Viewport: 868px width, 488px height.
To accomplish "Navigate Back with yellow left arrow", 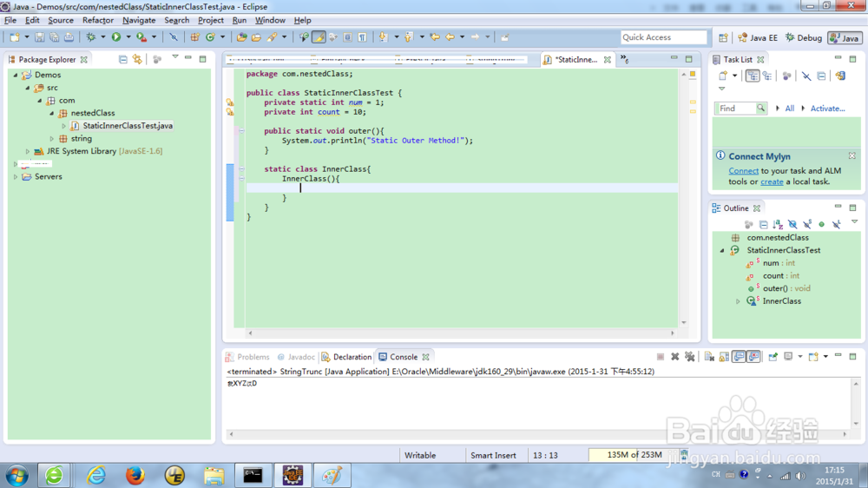I will click(x=450, y=37).
